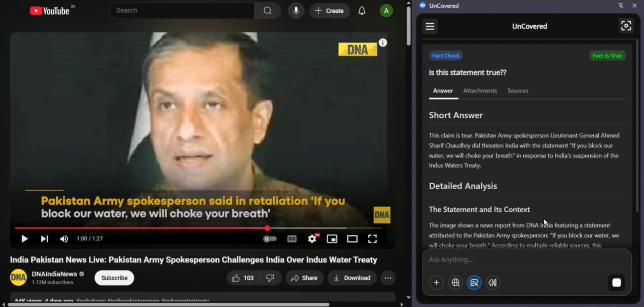Click the YouTube search magnifier button

tap(267, 11)
